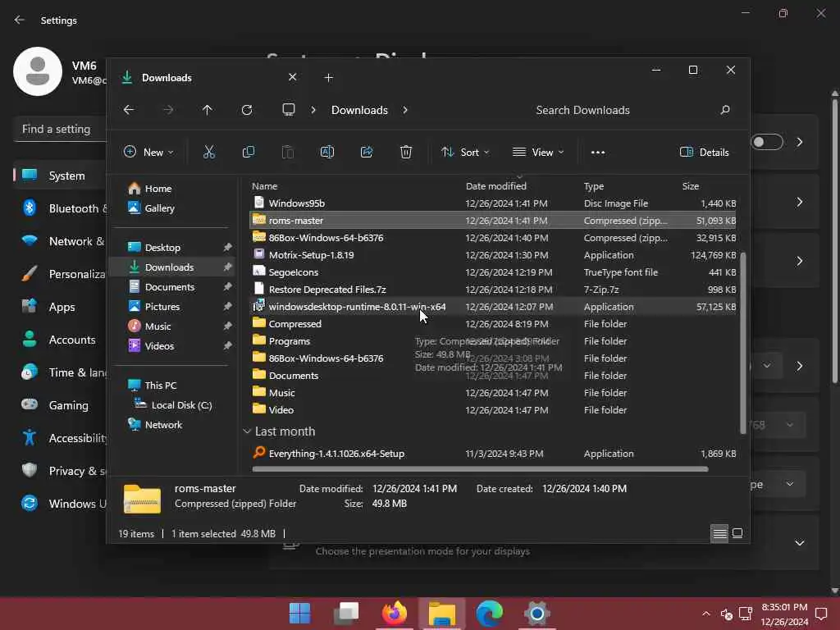This screenshot has height=630, width=840.
Task: Click the horizontal scrollbar in file list
Action: click(x=480, y=469)
